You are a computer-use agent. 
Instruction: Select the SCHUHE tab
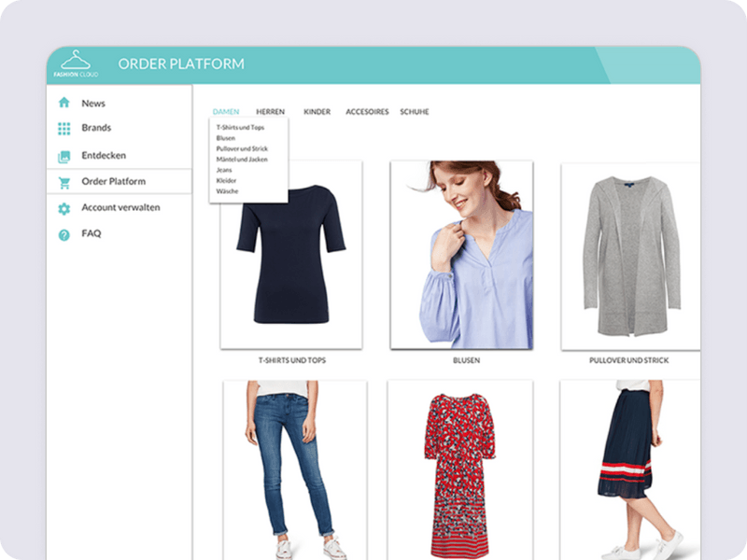coord(414,111)
